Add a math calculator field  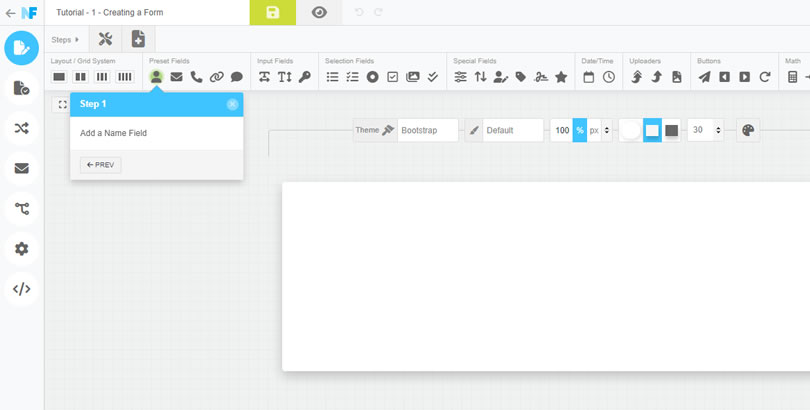pyautogui.click(x=792, y=77)
